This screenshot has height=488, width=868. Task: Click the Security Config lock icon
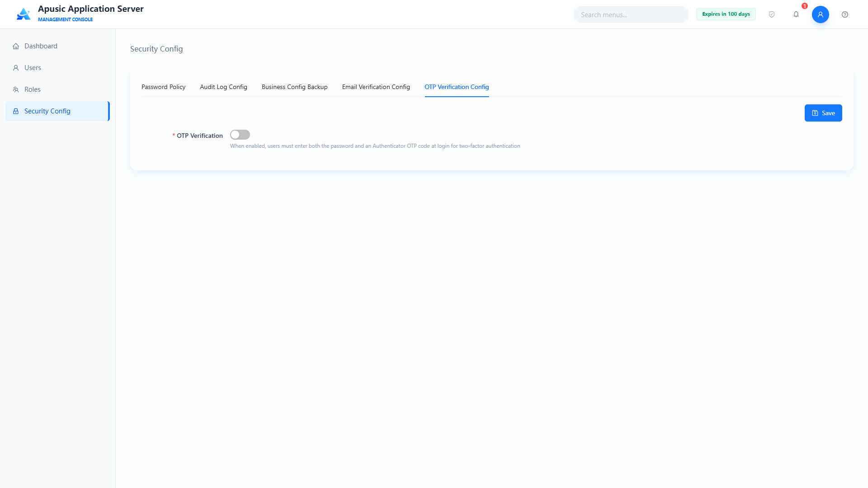pos(16,111)
